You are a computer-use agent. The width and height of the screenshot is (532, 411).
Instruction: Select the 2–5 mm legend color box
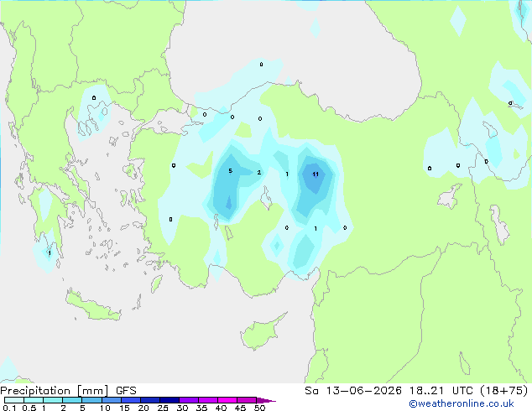coord(72,400)
